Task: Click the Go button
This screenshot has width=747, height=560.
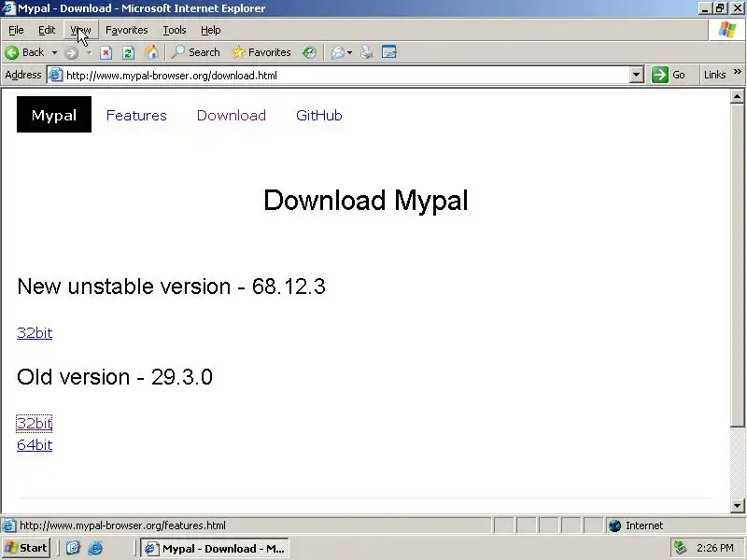Action: click(669, 75)
